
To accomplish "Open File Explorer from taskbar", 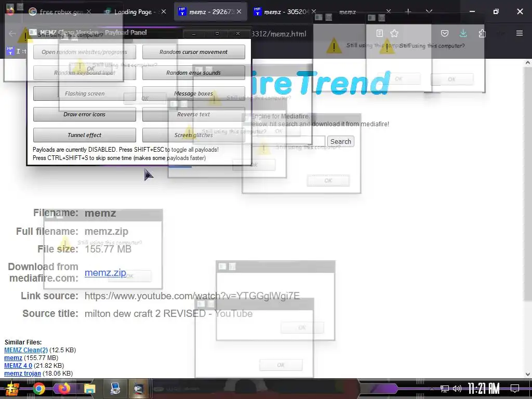I will (x=89, y=389).
